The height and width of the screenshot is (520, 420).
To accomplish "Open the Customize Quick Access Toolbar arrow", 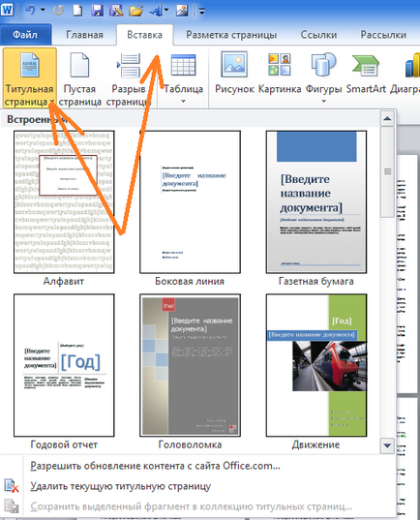I will tap(202, 11).
